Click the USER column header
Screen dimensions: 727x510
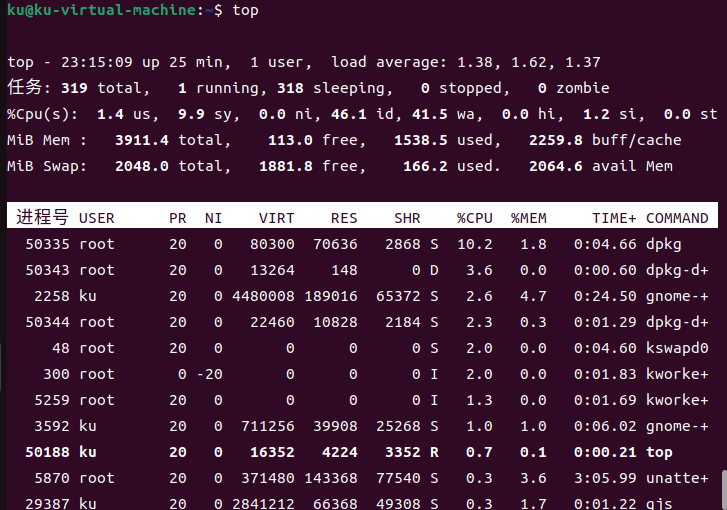pyautogui.click(x=97, y=217)
